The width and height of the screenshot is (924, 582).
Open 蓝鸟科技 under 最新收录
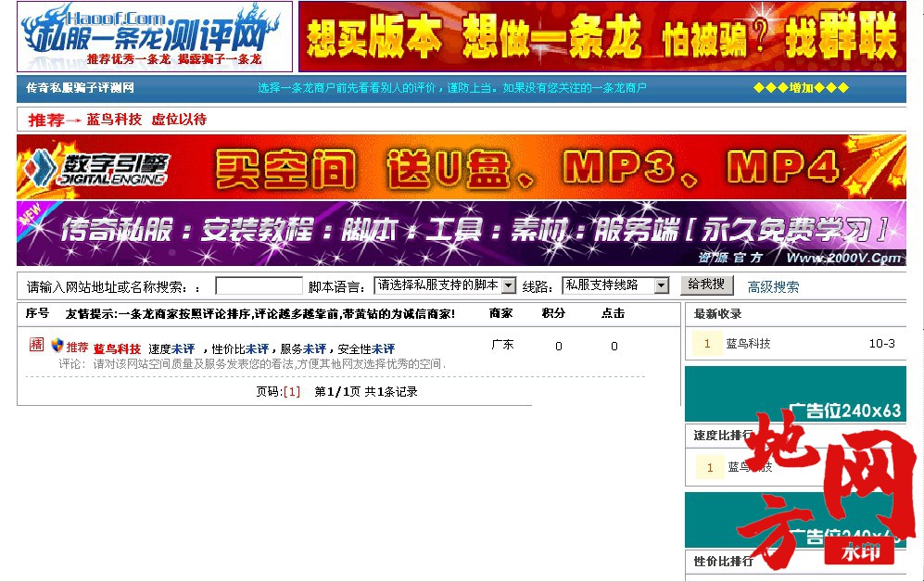pyautogui.click(x=749, y=344)
